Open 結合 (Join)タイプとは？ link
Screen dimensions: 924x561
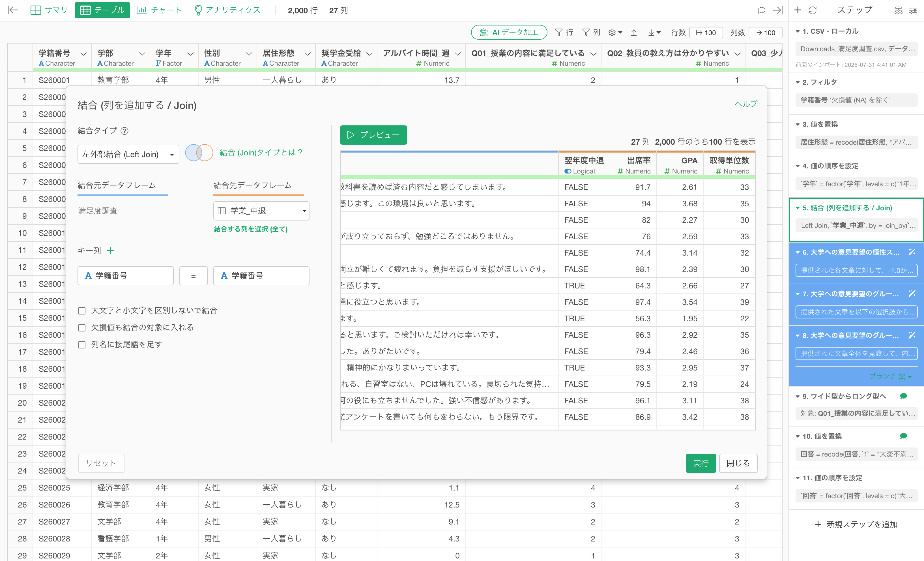[x=261, y=152]
